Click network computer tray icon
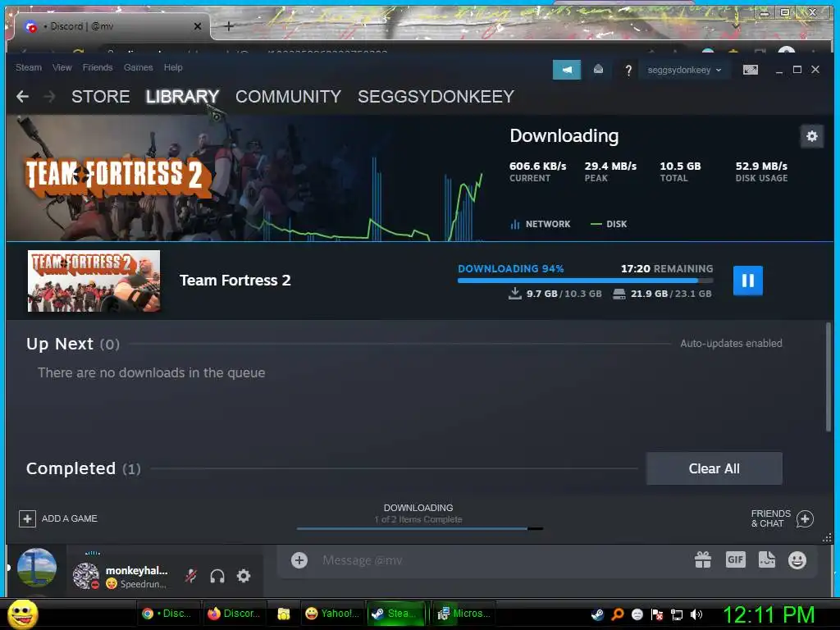Screen dimensions: 840x630 (x=677, y=614)
